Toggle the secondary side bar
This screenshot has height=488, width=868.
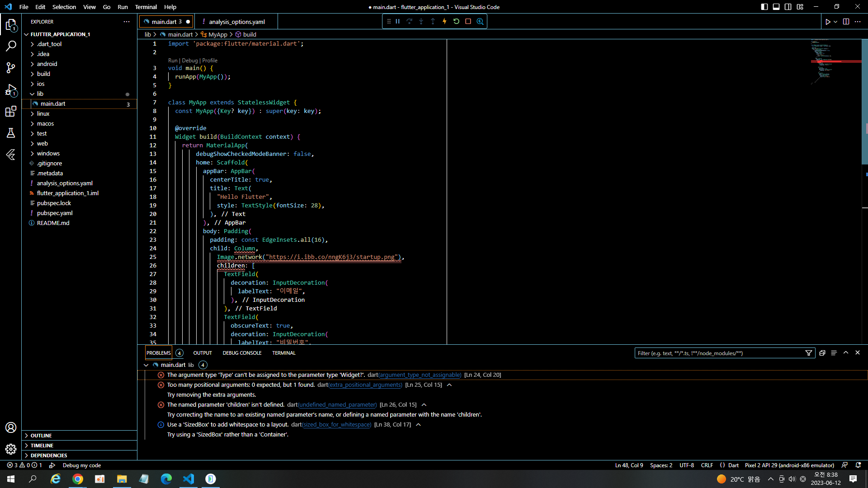point(788,7)
